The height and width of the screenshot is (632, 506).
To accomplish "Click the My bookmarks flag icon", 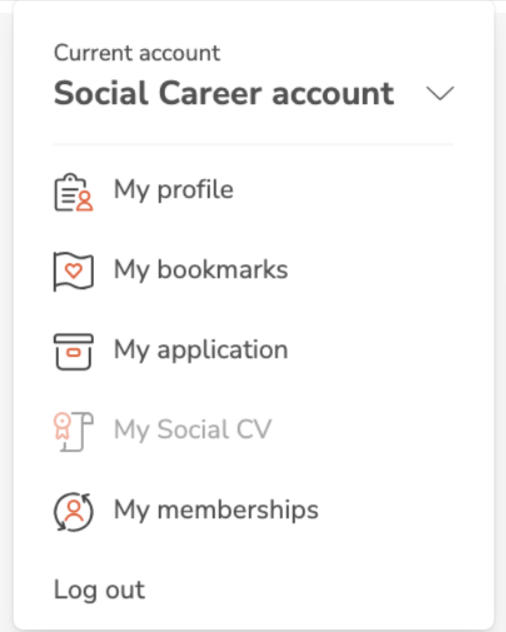I will 74,271.
